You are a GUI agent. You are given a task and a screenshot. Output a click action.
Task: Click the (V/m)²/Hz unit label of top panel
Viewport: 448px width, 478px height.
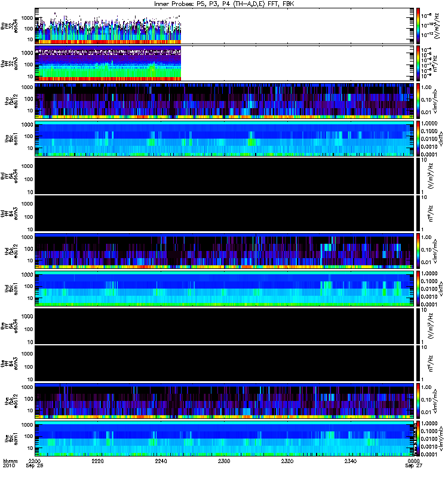click(437, 26)
